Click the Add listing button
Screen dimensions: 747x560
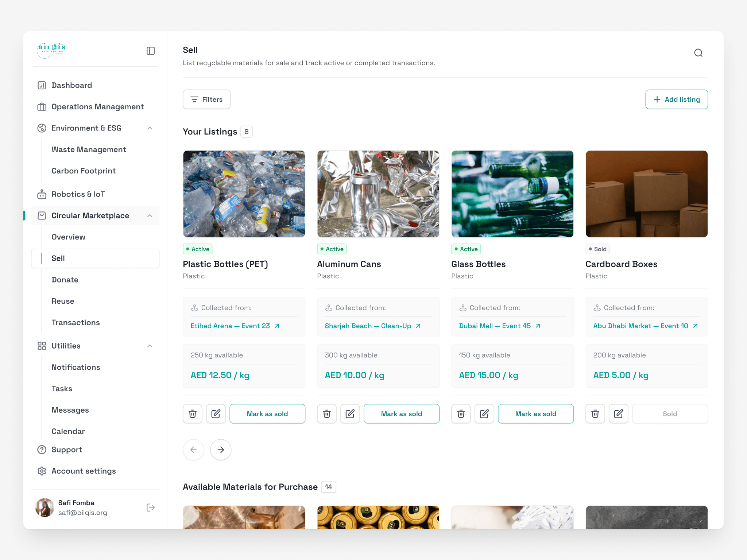677,99
